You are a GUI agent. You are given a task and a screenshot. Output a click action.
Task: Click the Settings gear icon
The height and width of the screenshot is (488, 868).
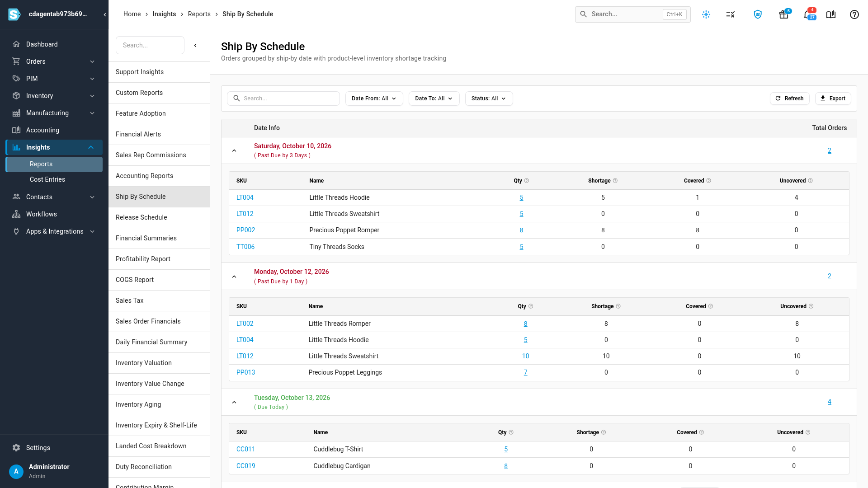click(16, 448)
